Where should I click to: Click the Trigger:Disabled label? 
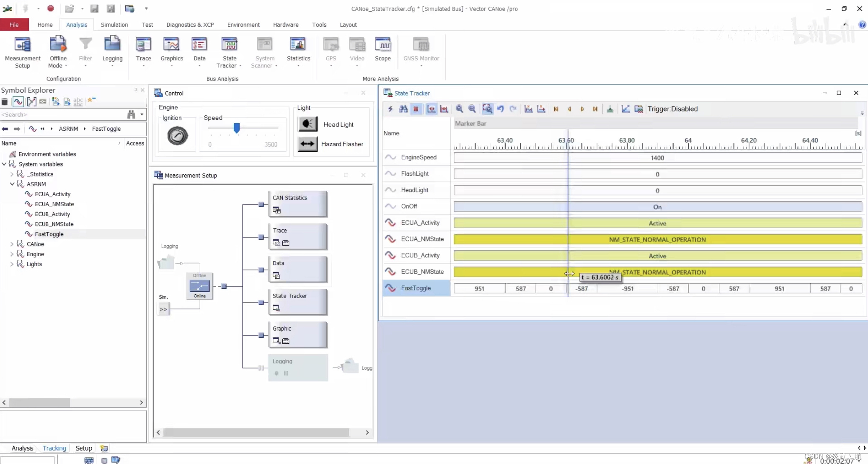(x=672, y=109)
